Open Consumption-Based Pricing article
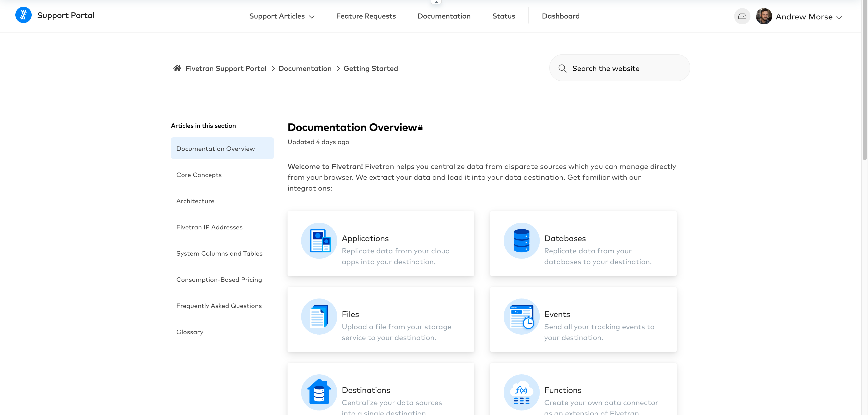The height and width of the screenshot is (415, 868). tap(219, 280)
